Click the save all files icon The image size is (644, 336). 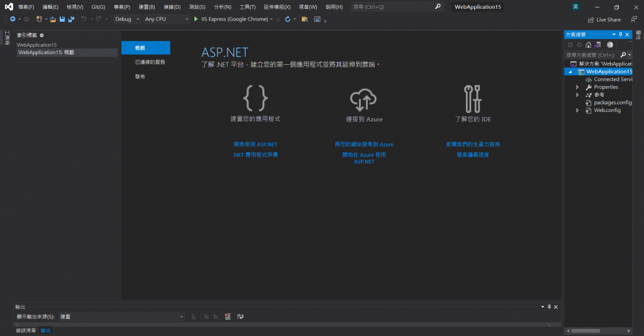[71, 20]
